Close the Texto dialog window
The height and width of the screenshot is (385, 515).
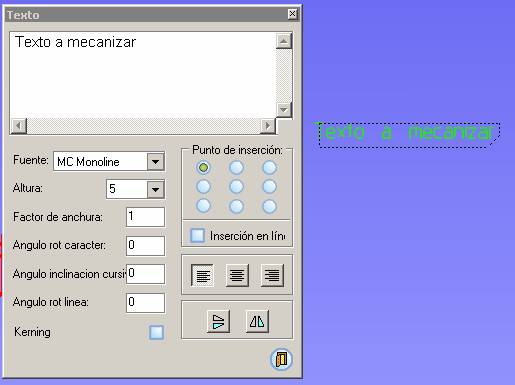(292, 14)
